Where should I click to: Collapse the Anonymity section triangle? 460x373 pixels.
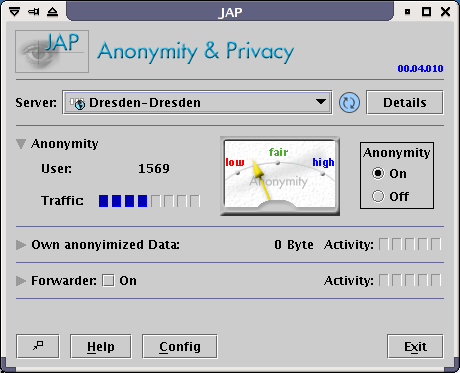[x=21, y=144]
